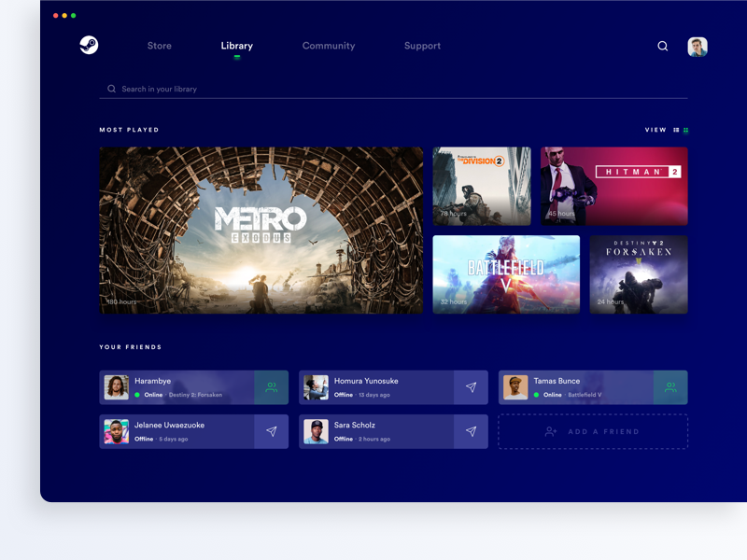Click the Battlefield V status under Tamas Bunce
This screenshot has width=747, height=560.
(585, 395)
